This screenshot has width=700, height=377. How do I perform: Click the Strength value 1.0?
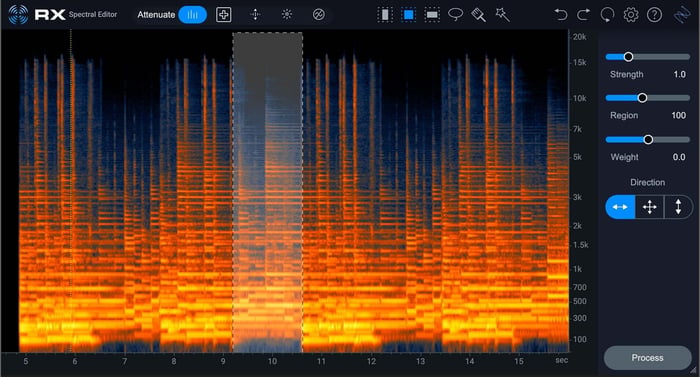[679, 75]
